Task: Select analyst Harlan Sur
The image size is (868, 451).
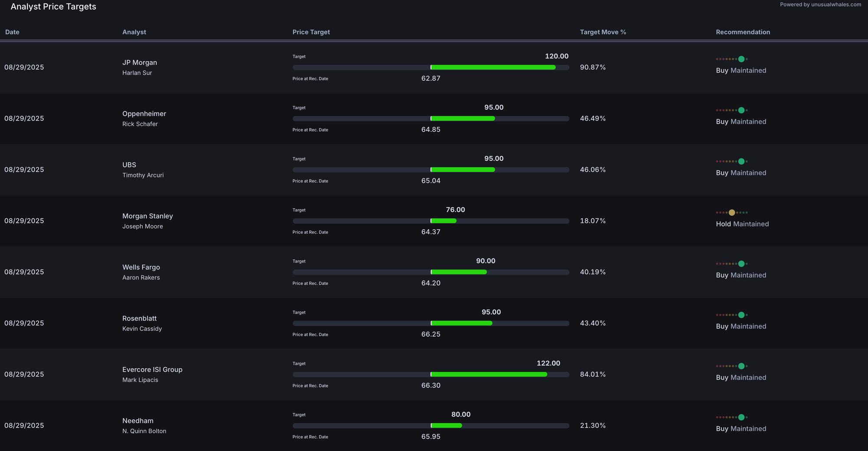Action: point(137,73)
